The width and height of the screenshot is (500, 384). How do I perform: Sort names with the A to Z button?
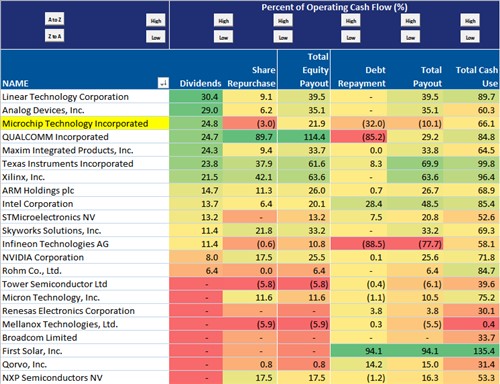pyautogui.click(x=55, y=19)
